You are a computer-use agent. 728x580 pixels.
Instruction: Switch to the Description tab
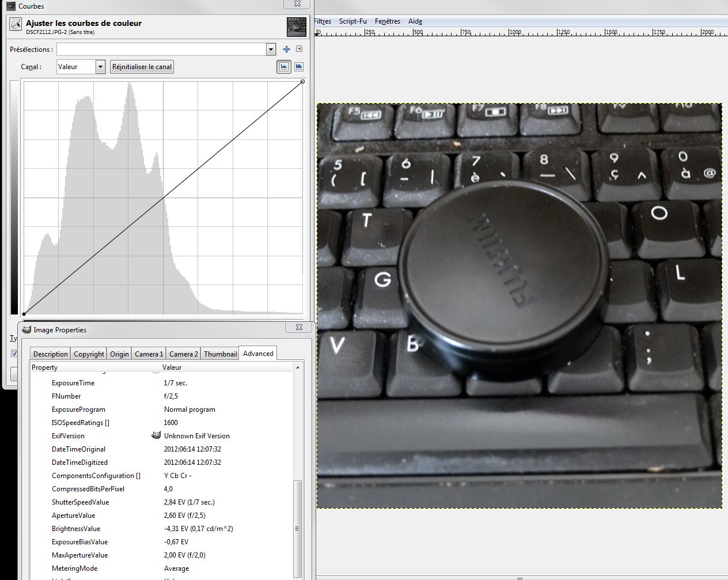(50, 354)
